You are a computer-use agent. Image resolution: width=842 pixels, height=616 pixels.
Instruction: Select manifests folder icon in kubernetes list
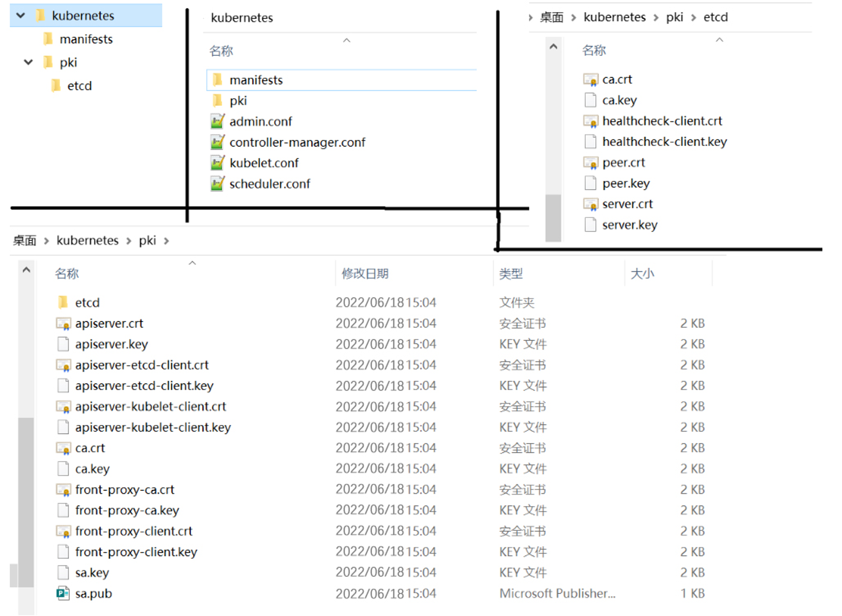(217, 80)
